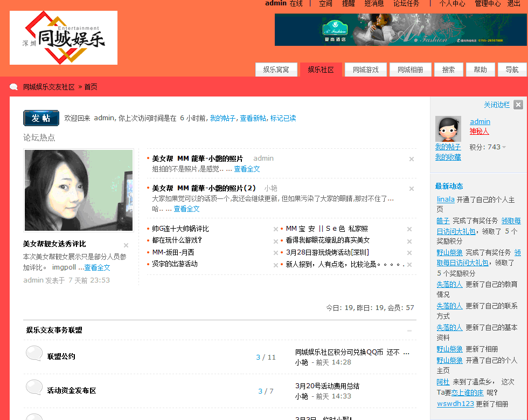Image resolution: width=528 pixels, height=420 pixels.
Task: Expand the 积分 743 dropdown arrow
Action: click(504, 147)
